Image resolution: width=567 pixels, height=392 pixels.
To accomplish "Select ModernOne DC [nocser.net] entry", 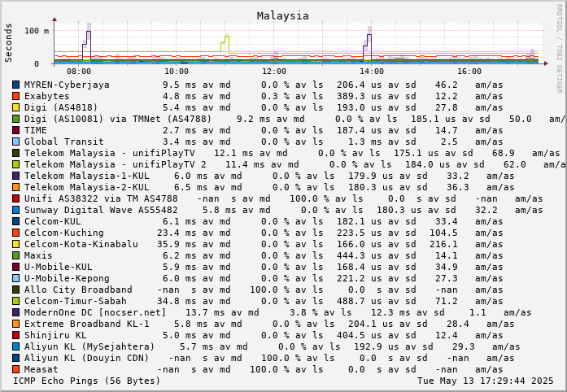I will [x=272, y=313].
